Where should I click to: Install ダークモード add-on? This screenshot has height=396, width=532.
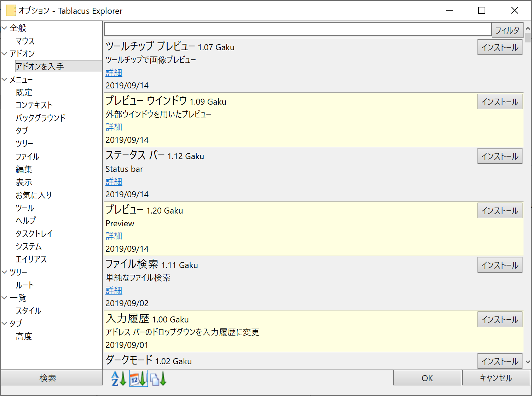[500, 361]
